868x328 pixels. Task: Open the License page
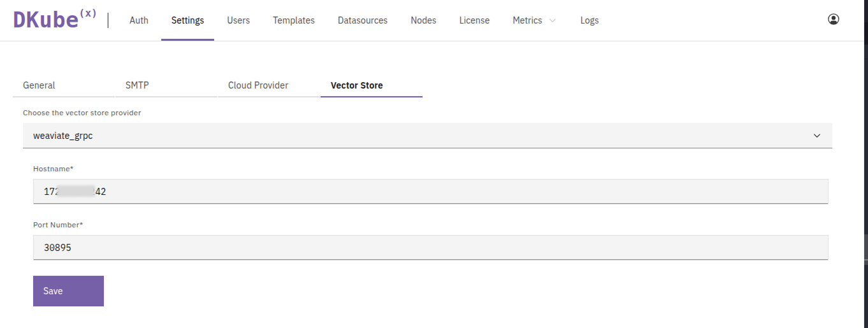coord(474,20)
